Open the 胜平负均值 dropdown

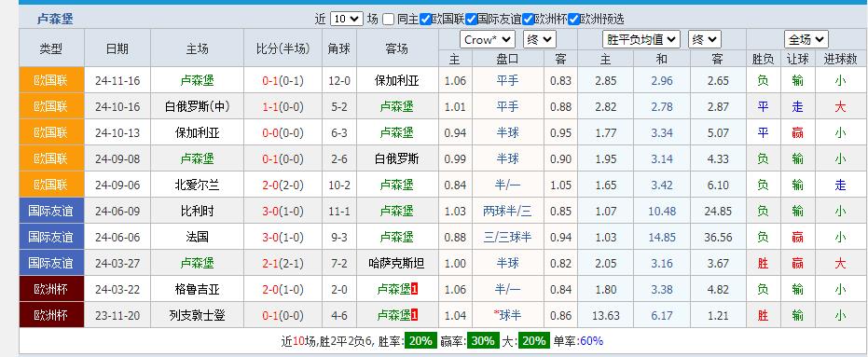(x=641, y=39)
